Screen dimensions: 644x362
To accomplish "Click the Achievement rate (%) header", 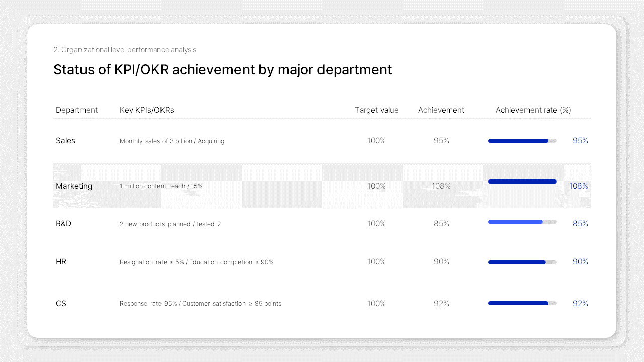I will [x=533, y=110].
